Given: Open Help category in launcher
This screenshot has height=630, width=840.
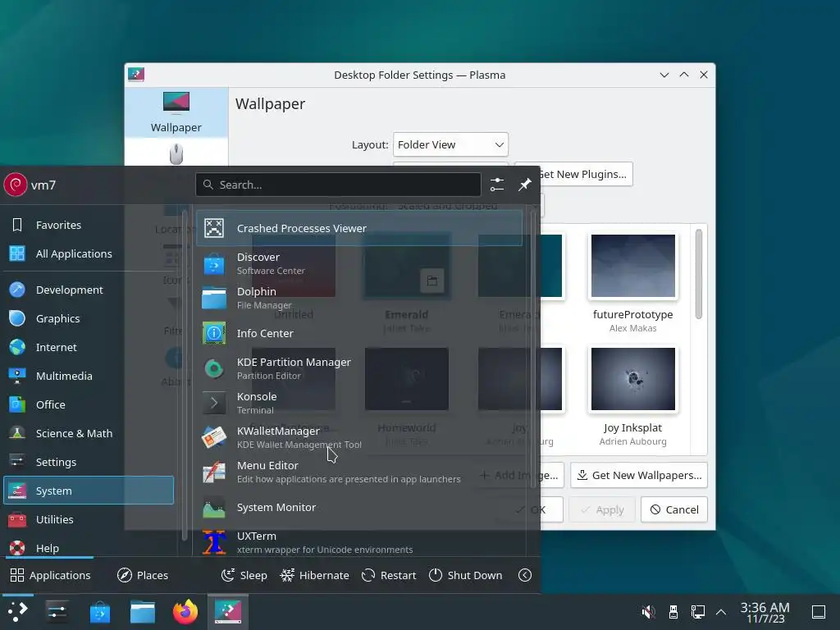Looking at the screenshot, I should (x=89, y=548).
